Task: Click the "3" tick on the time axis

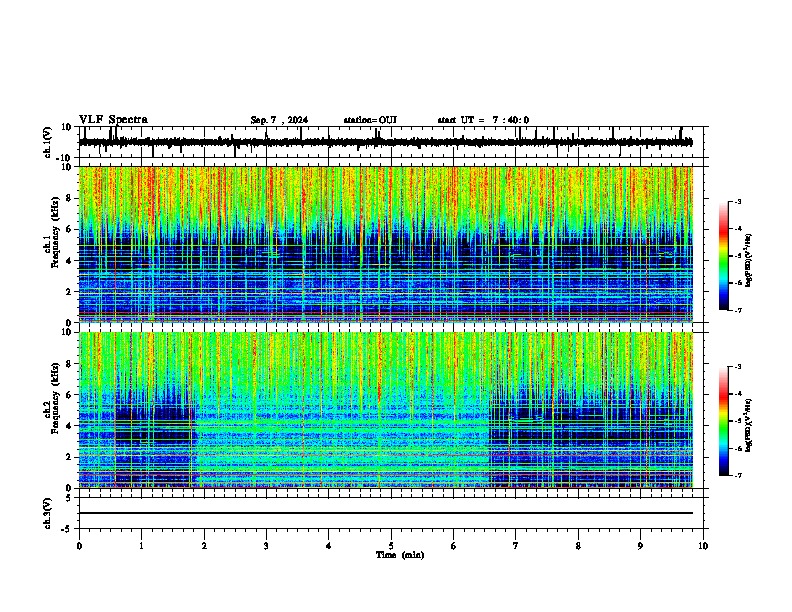Action: pos(266,546)
